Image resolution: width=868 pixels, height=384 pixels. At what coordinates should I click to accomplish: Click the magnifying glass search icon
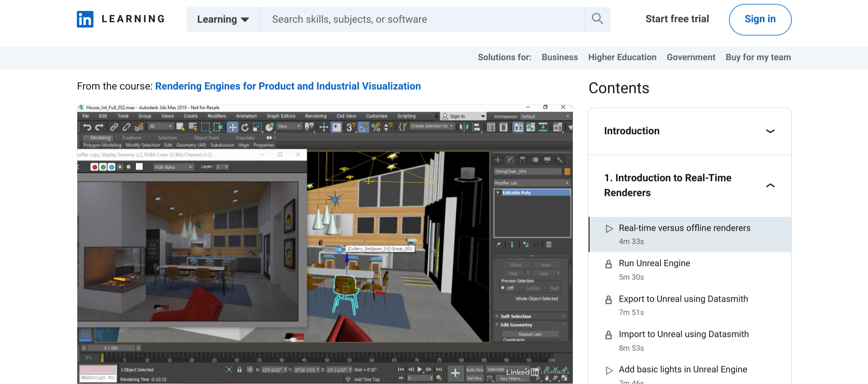click(597, 19)
